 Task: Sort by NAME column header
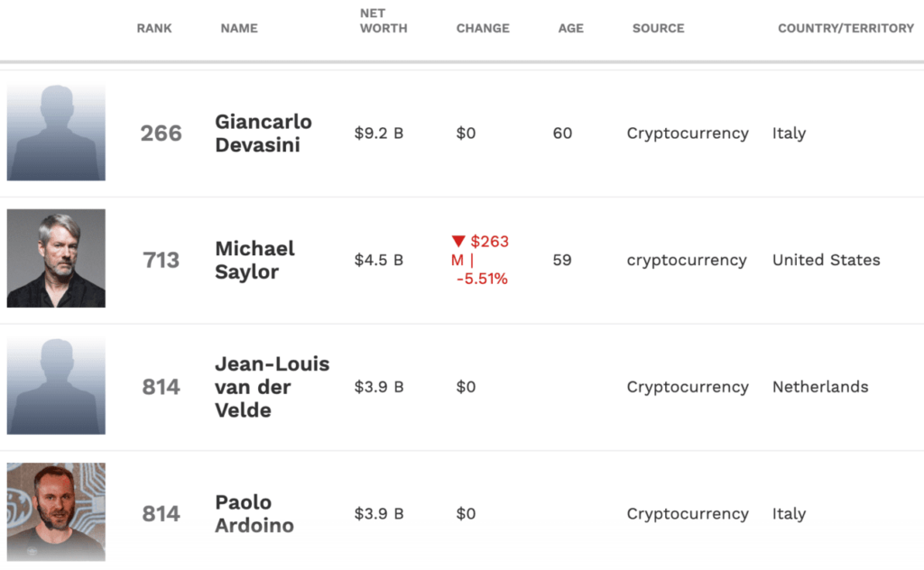click(x=239, y=28)
